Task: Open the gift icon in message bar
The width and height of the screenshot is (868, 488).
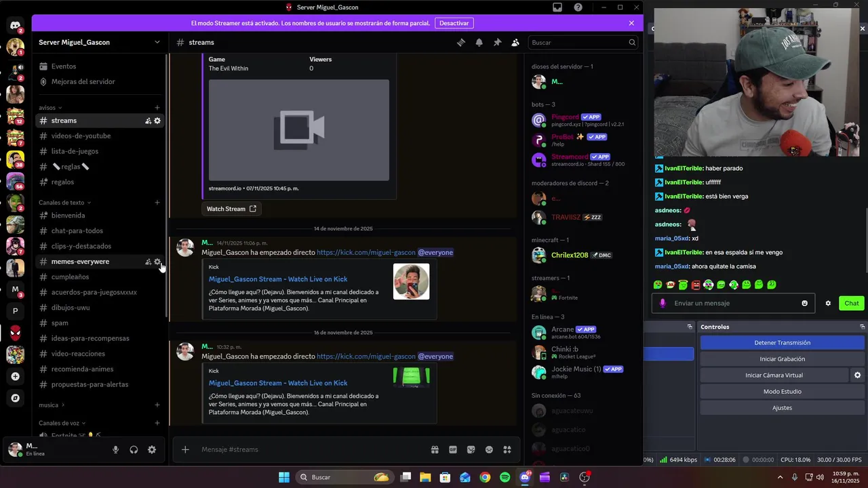Action: click(435, 449)
